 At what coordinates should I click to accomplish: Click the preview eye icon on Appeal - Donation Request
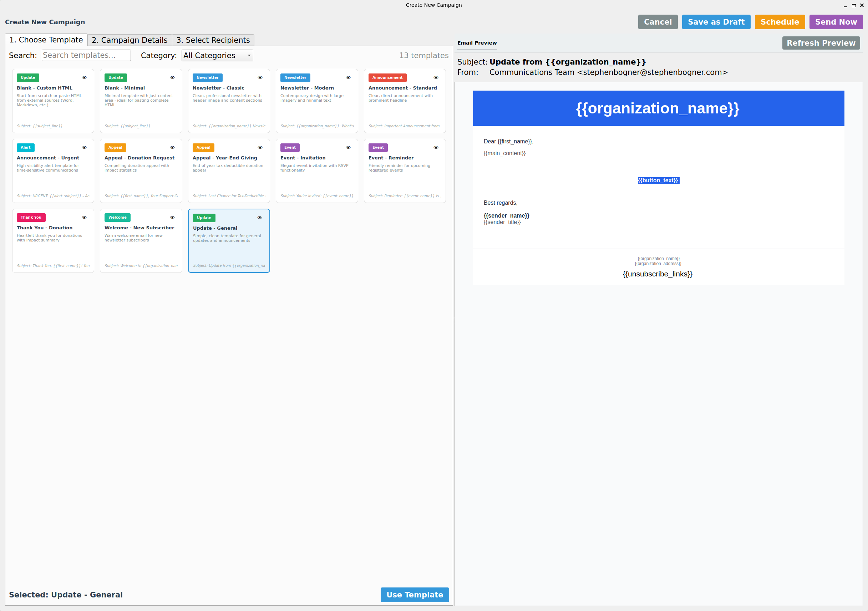[172, 147]
